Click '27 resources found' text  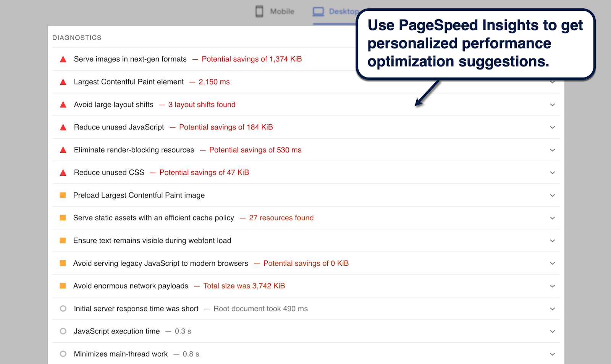[281, 218]
